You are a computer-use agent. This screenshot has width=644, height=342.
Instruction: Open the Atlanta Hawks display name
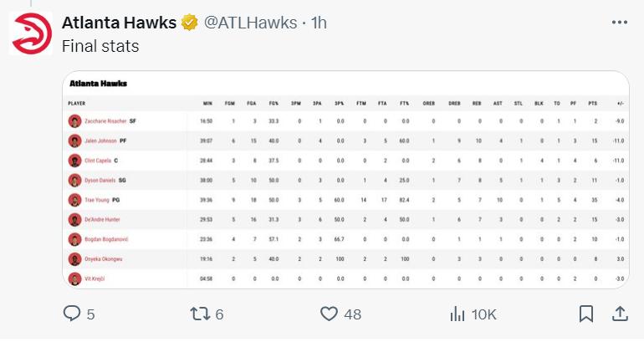click(x=119, y=23)
